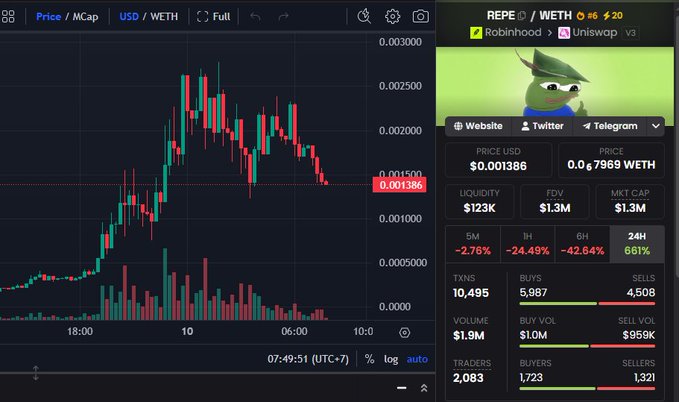Select the 24H timeframe tab
This screenshot has width=679, height=402.
637,244
